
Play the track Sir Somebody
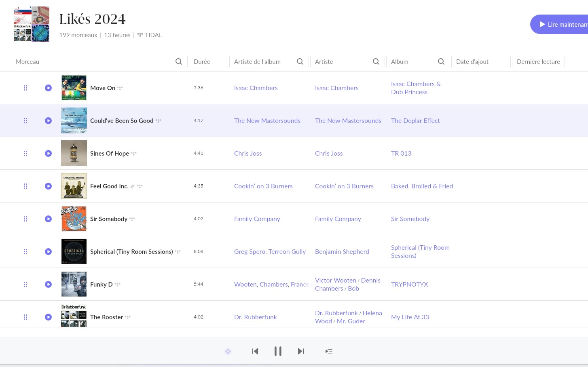pos(48,219)
